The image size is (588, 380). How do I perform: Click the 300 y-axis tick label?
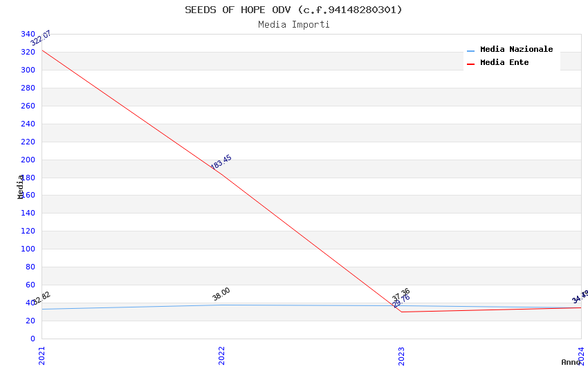28,70
